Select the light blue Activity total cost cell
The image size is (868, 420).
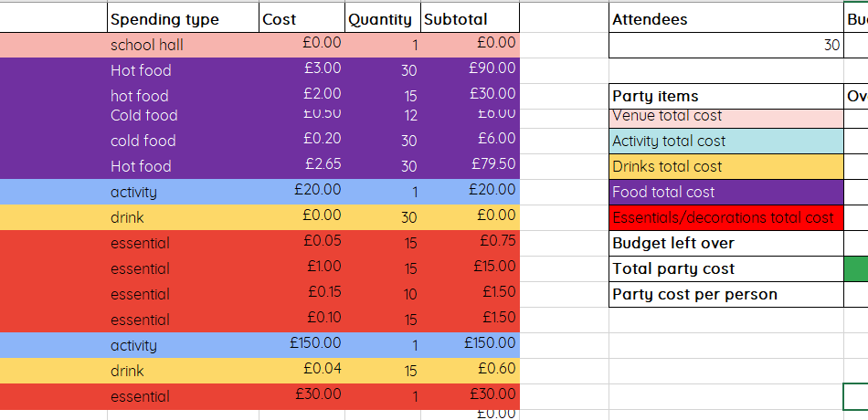point(725,141)
